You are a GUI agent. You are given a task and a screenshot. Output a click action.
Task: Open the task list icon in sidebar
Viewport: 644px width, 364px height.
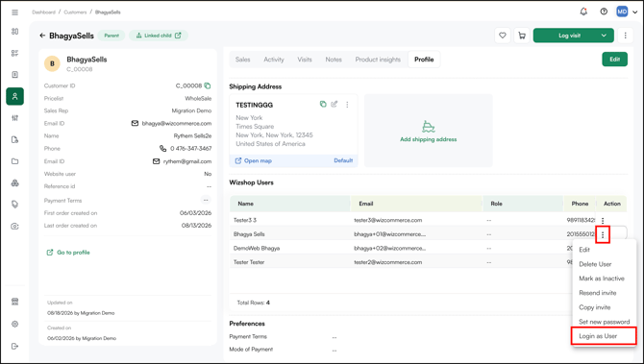[14, 53]
